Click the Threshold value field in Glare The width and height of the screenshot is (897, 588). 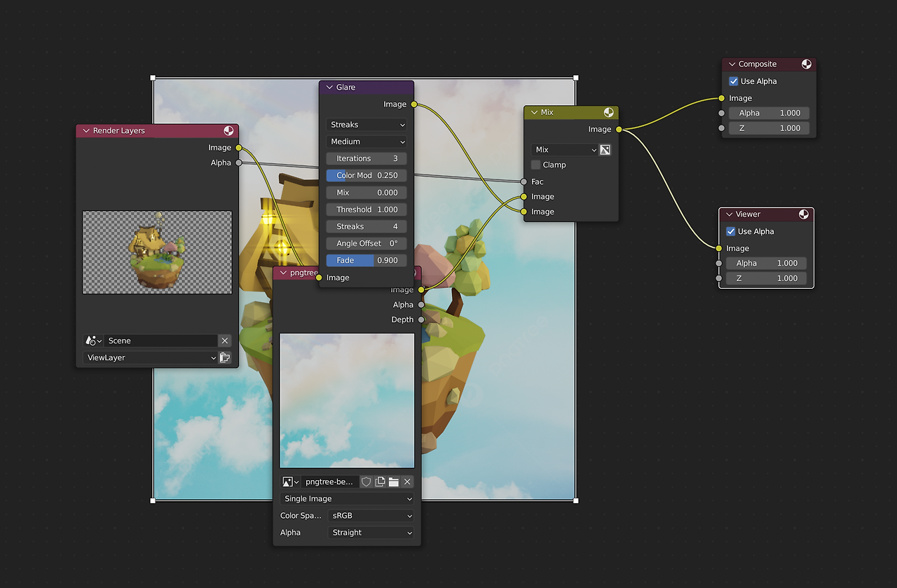[367, 210]
